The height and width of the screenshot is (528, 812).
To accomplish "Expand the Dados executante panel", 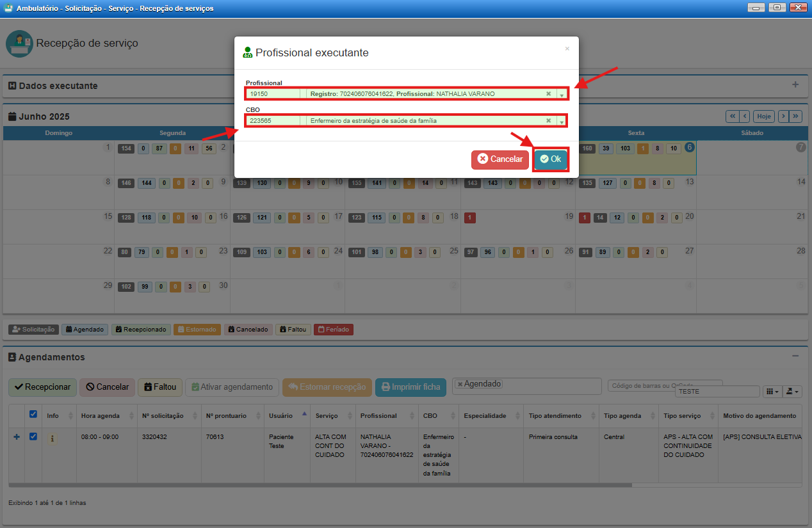I will tap(795, 84).
